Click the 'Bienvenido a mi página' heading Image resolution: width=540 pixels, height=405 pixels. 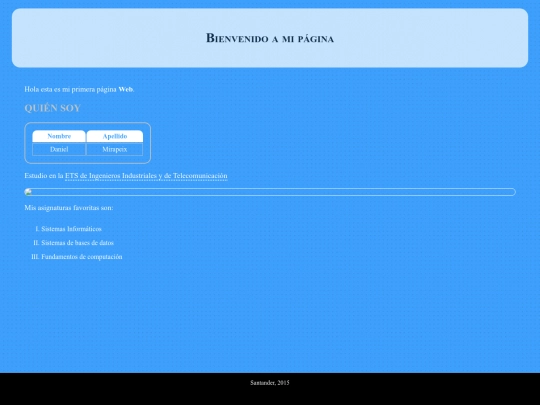coord(270,38)
